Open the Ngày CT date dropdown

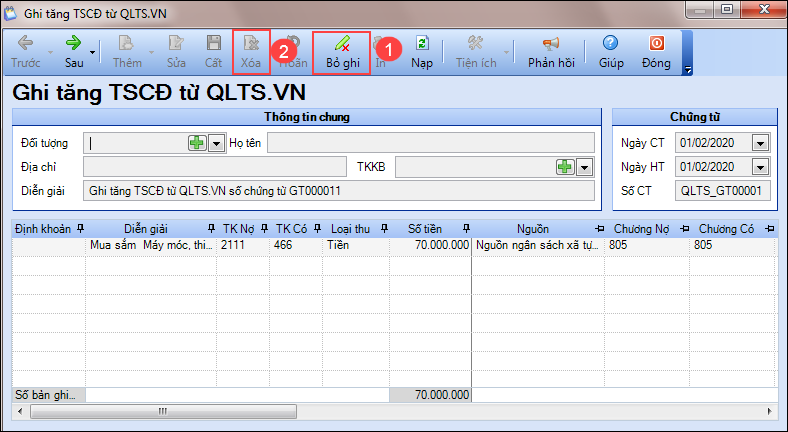(760, 143)
